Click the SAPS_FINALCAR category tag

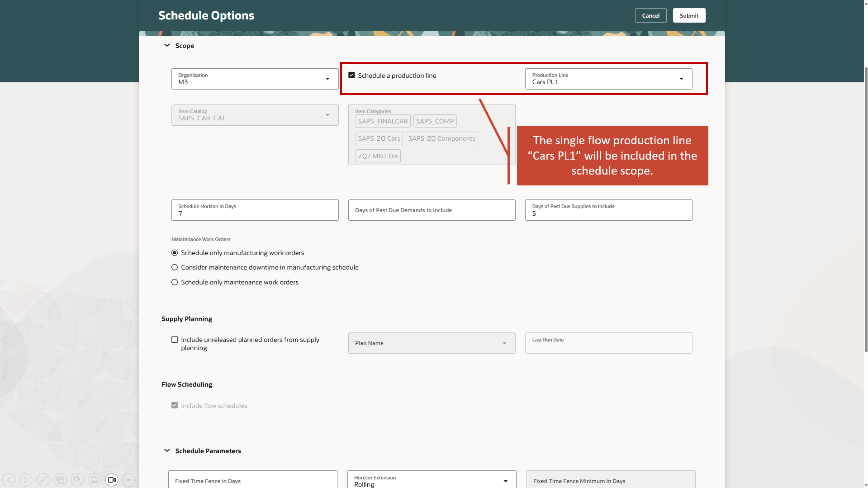[x=383, y=121]
